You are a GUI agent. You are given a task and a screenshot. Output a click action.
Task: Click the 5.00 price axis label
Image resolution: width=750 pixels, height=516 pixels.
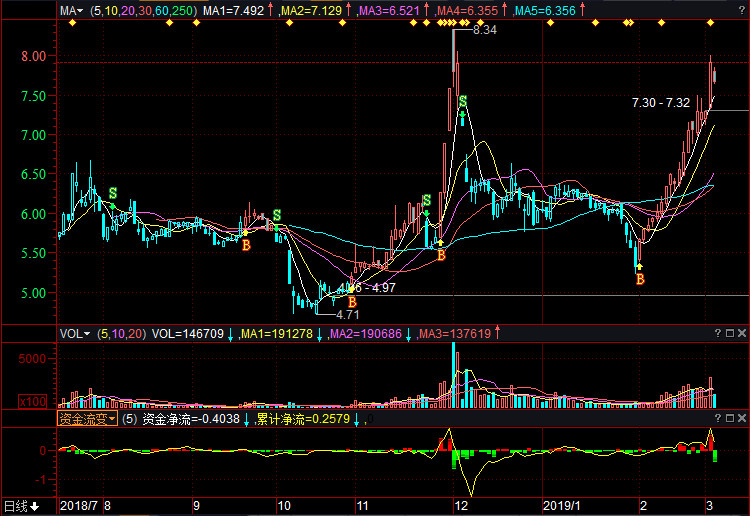[33, 293]
